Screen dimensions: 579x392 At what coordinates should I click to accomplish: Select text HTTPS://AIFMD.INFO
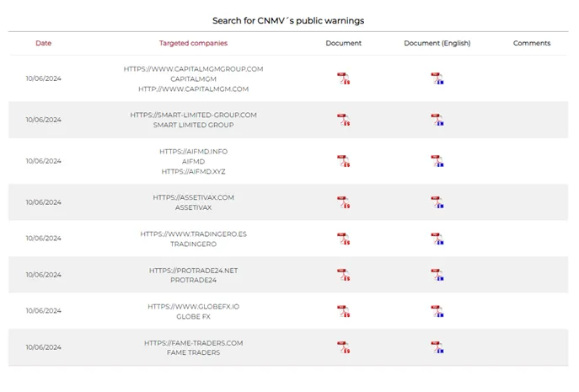coord(193,152)
